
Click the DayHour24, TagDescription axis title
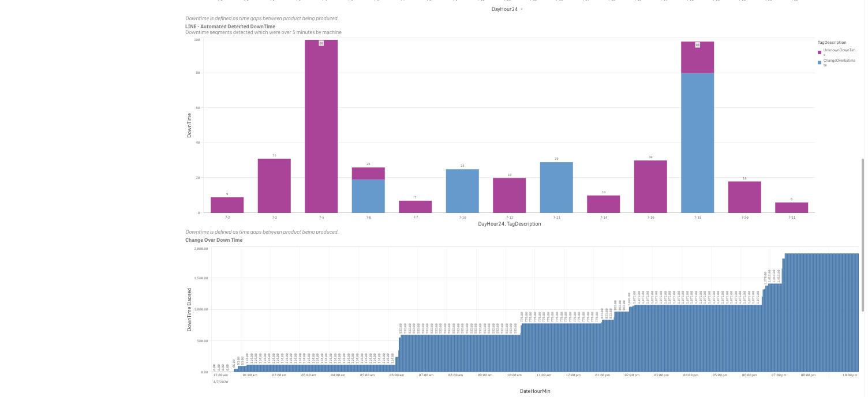pos(510,224)
